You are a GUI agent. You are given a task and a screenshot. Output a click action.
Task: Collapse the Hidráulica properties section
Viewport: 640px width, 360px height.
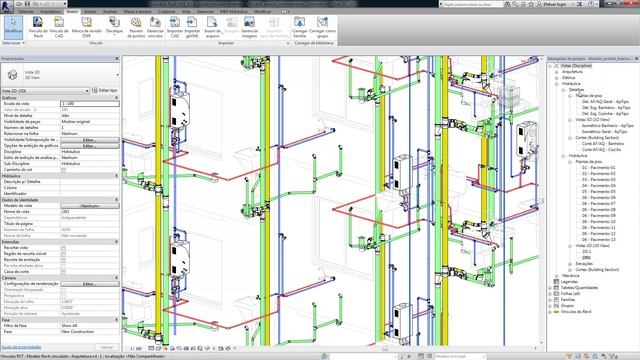pos(116,176)
